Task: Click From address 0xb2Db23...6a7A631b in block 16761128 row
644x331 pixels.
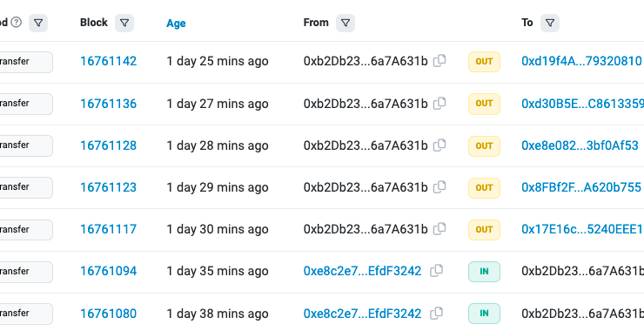Action: [366, 145]
